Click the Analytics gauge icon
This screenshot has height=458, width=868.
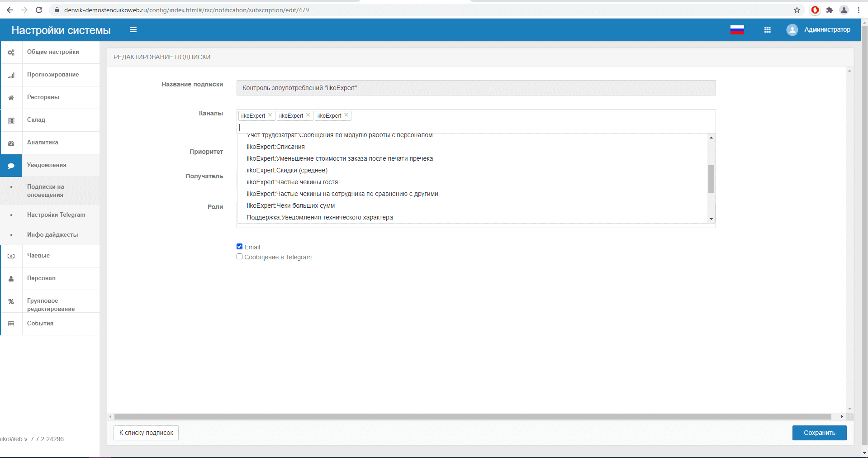[11, 143]
